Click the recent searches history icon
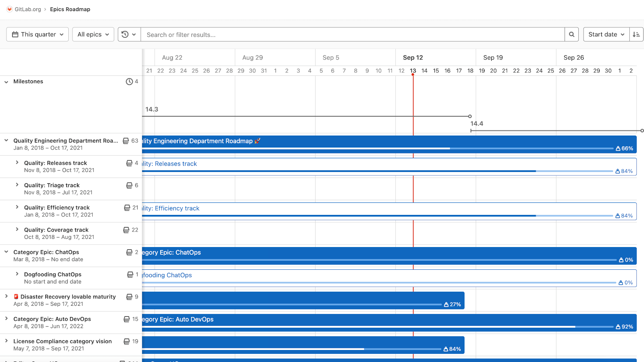 (126, 34)
